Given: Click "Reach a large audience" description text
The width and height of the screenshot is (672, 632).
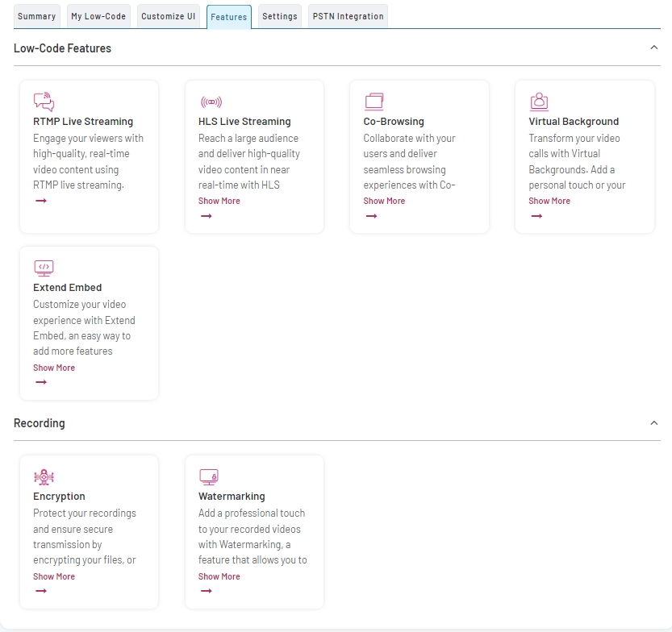Looking at the screenshot, I should coord(248,139).
